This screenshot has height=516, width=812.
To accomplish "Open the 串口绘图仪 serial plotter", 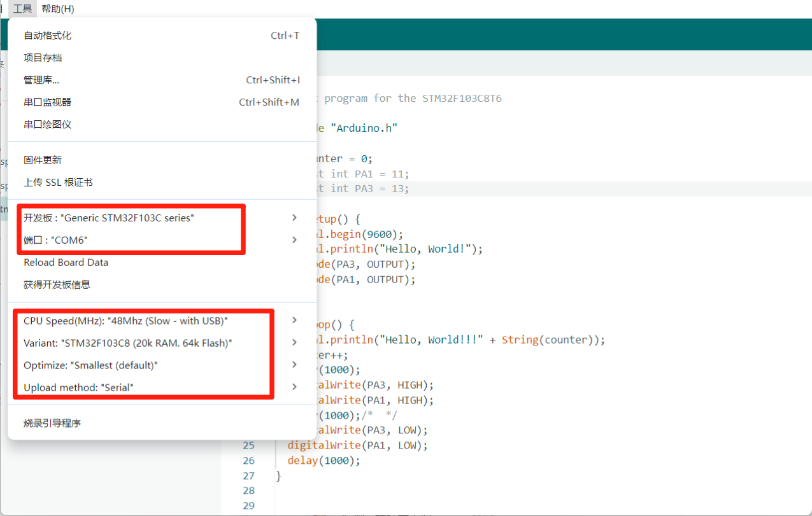I will (48, 125).
